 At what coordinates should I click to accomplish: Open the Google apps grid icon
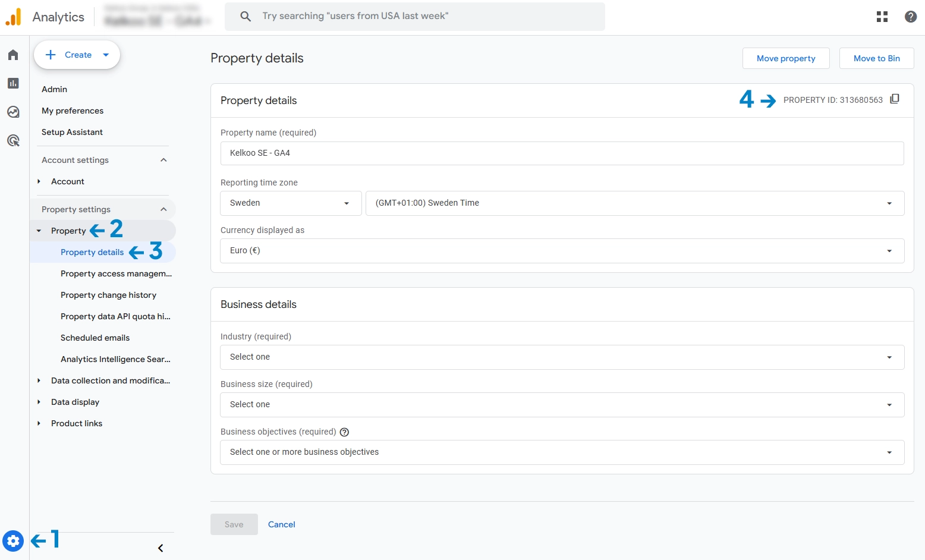pos(882,17)
